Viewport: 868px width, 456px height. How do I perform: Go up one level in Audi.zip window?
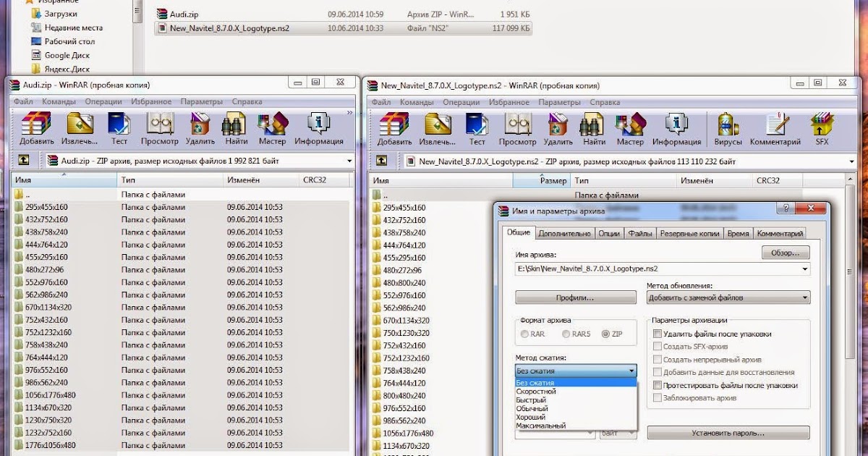click(x=24, y=161)
